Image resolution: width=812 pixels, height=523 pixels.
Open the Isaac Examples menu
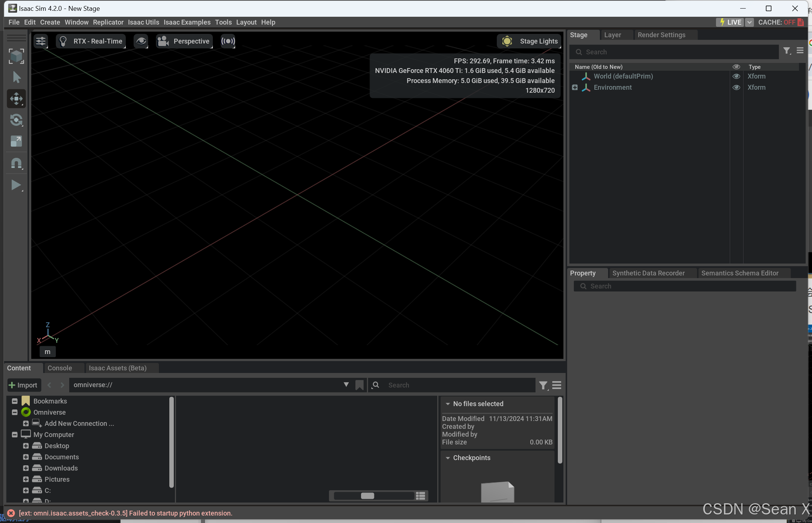tap(187, 22)
